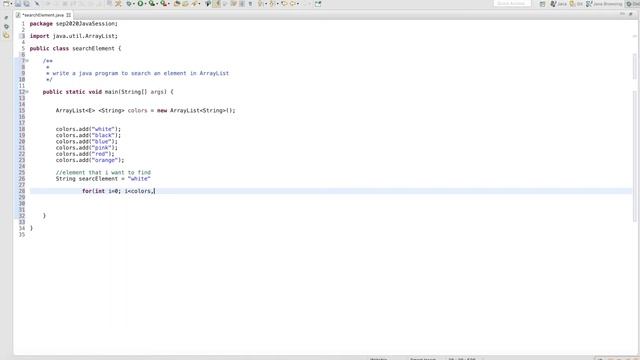Click the Quick Access search field
The image size is (640, 360).
[512, 4]
